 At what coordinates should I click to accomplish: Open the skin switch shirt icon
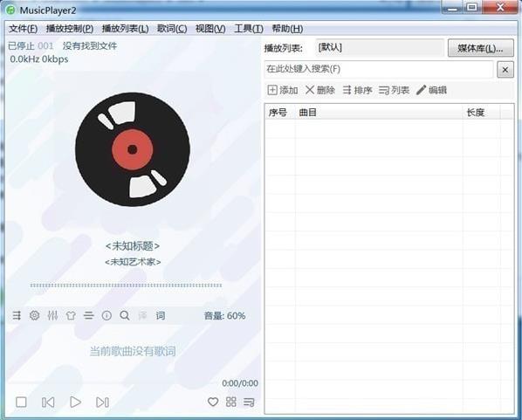[x=71, y=315]
